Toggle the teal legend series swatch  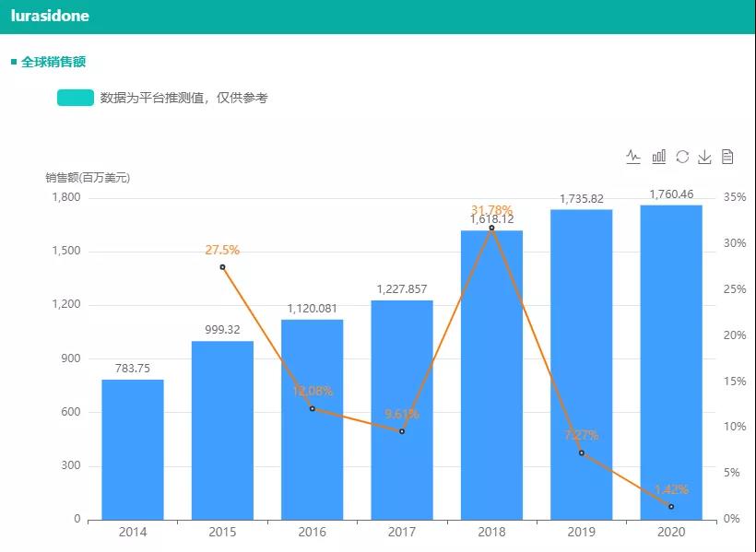pos(76,98)
